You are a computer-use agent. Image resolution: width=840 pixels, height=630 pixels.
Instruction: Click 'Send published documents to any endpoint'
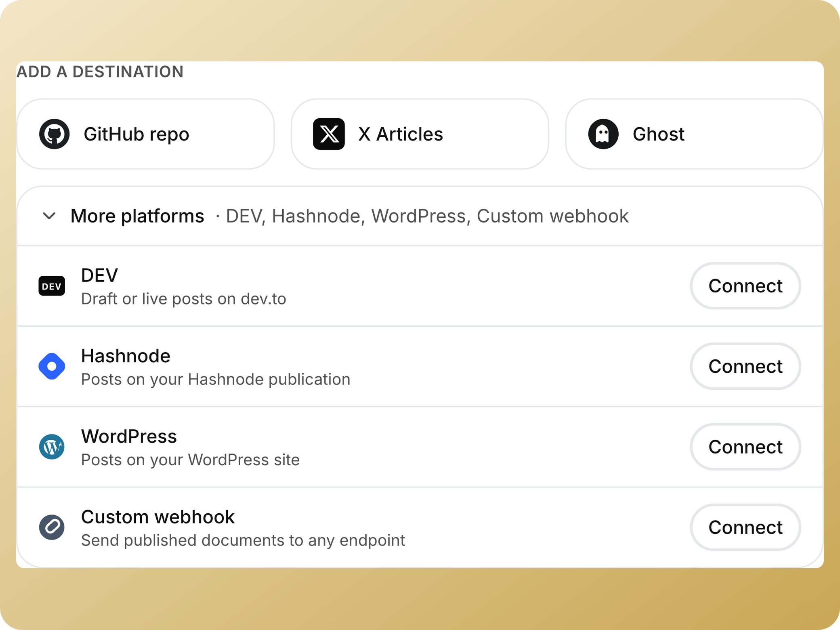[x=243, y=540]
